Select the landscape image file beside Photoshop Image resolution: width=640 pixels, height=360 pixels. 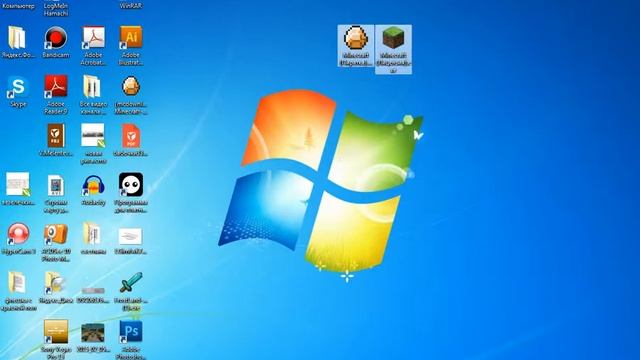point(93,333)
